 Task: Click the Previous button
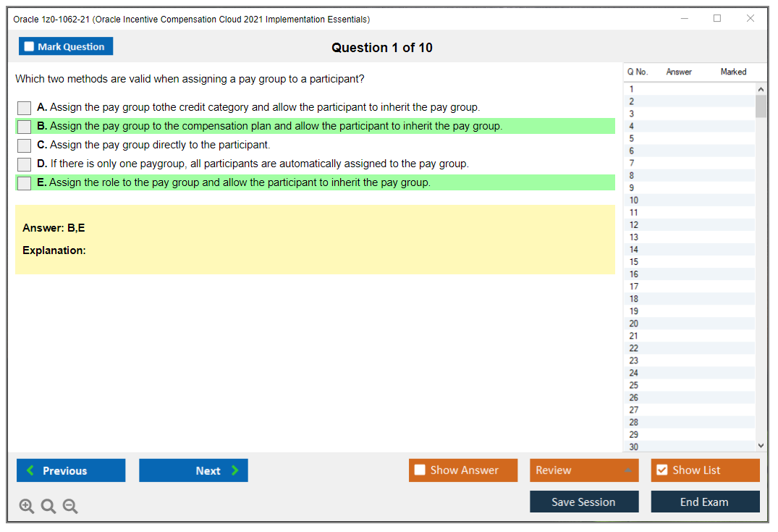pos(70,470)
